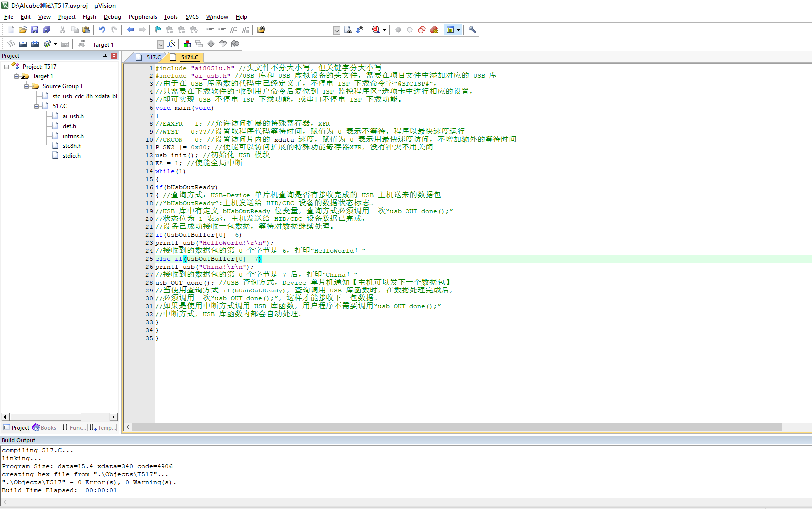This screenshot has height=509, width=812.
Task: Open the Edit menu
Action: [x=26, y=17]
